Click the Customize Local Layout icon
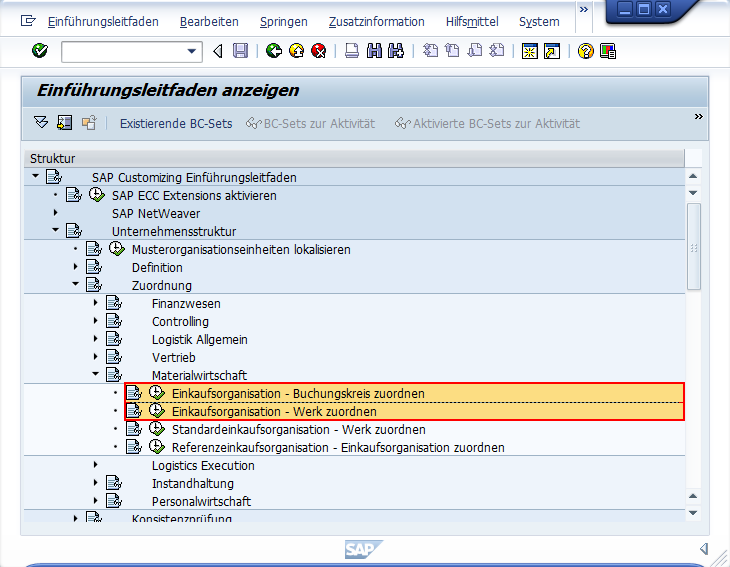This screenshot has width=730, height=567. (x=608, y=51)
